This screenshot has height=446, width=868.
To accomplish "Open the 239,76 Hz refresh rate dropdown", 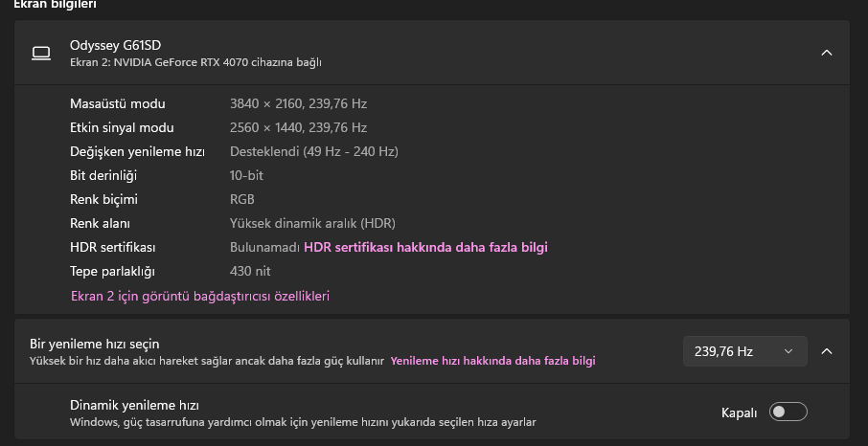I will click(744, 351).
